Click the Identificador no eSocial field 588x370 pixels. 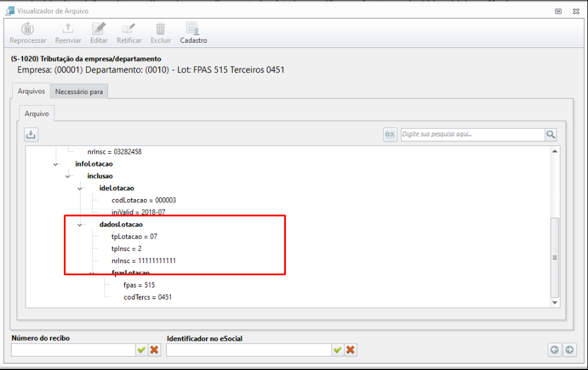(x=249, y=350)
